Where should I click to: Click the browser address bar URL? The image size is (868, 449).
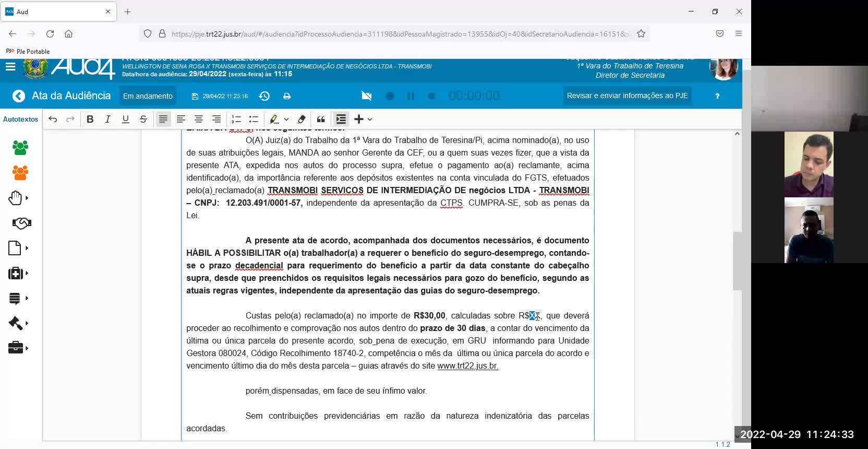(x=401, y=34)
